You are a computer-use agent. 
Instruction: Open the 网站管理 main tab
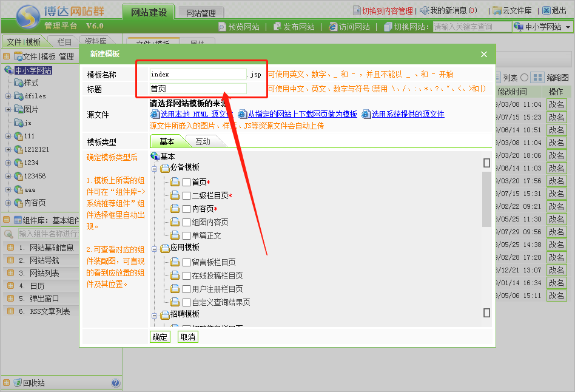click(x=201, y=13)
